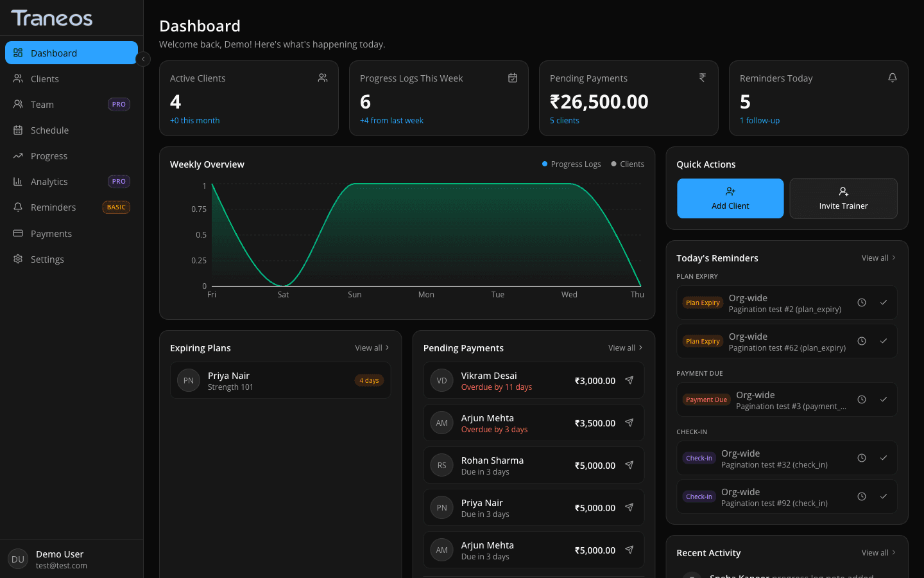This screenshot has width=924, height=578.
Task: Mark Pagination test #3 payment reminder done
Action: 884,399
